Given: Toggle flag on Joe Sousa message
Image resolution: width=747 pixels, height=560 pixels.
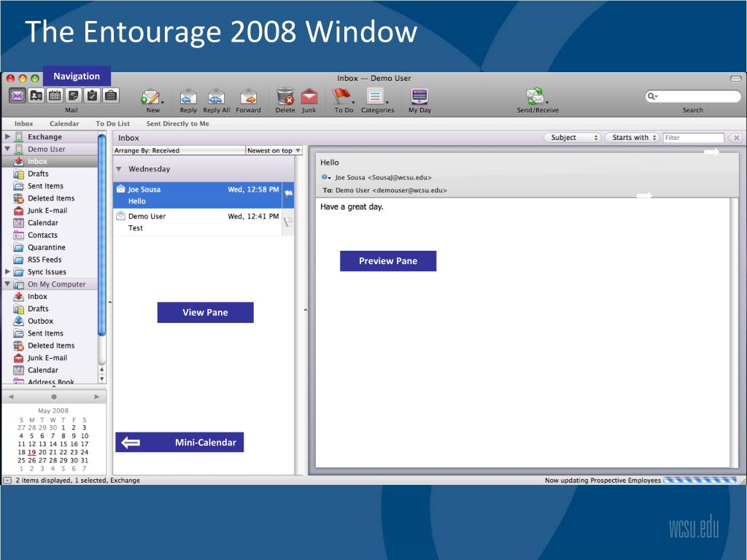Looking at the screenshot, I should click(x=289, y=194).
